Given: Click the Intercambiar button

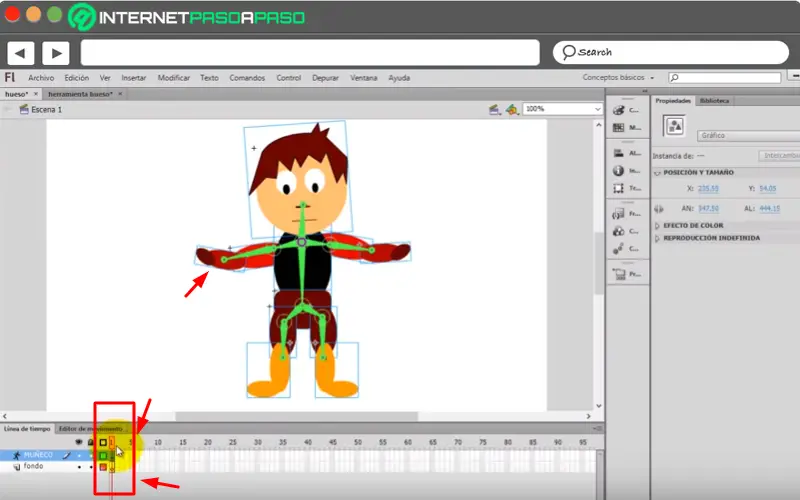Looking at the screenshot, I should pyautogui.click(x=780, y=156).
